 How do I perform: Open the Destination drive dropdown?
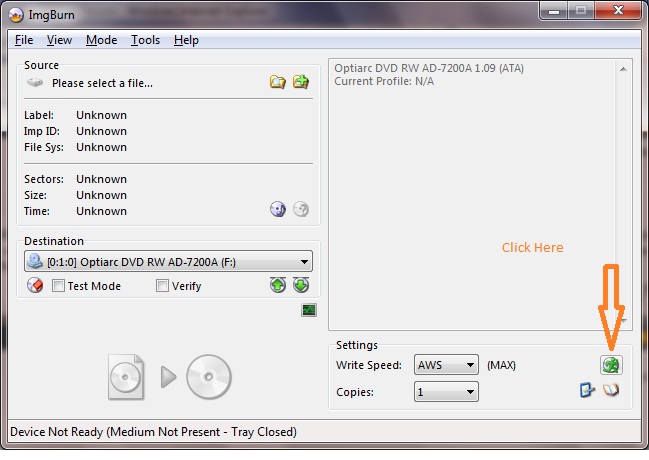(168, 262)
